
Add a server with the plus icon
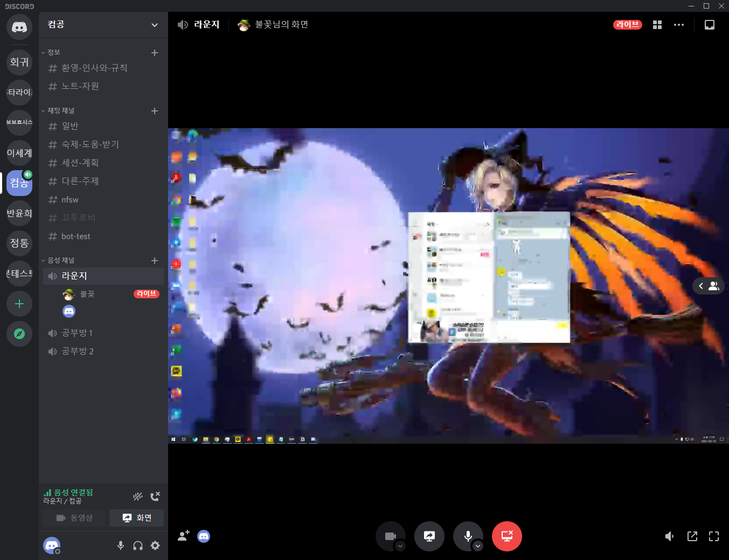[19, 304]
